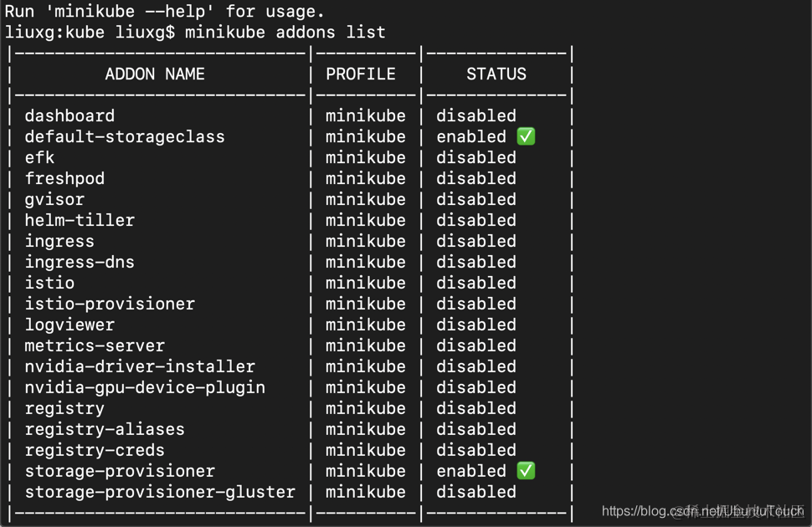Click enabled status of default-storageclass

click(471, 136)
